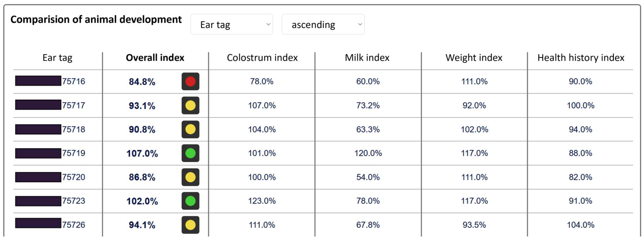Click the Ear tag column header
This screenshot has height=242, width=644.
(x=57, y=58)
